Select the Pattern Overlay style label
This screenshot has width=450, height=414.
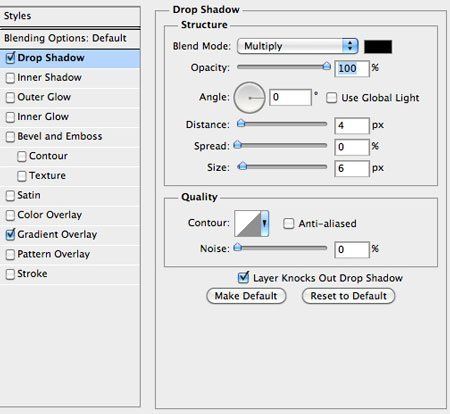[x=54, y=254]
